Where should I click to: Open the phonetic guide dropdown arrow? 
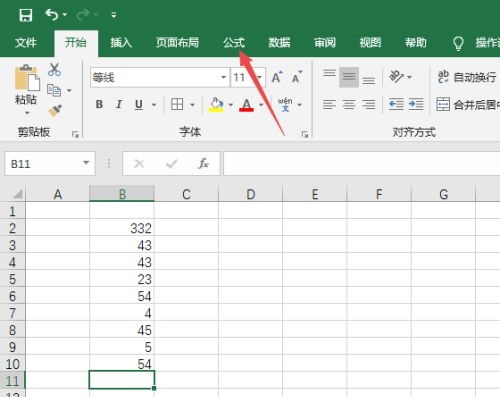click(299, 105)
